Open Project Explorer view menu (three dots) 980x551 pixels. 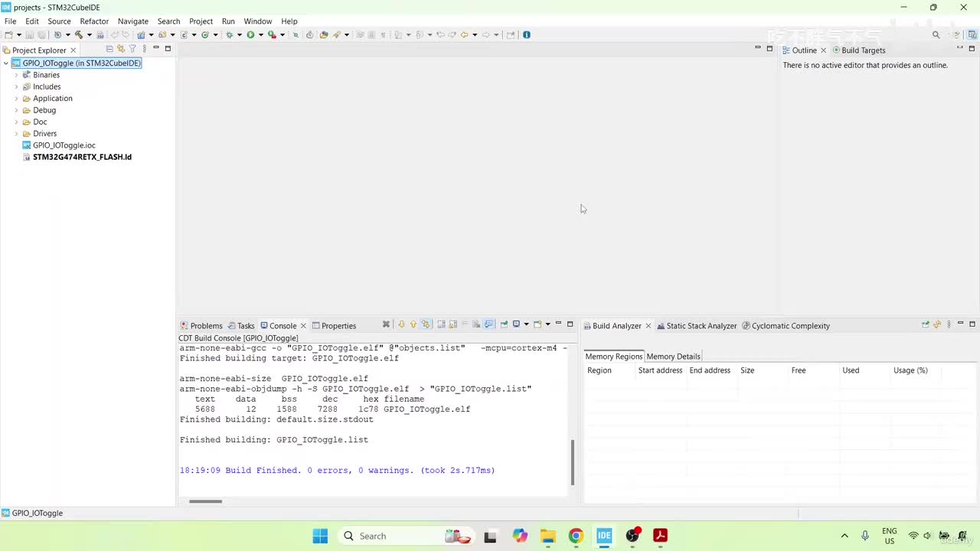144,49
